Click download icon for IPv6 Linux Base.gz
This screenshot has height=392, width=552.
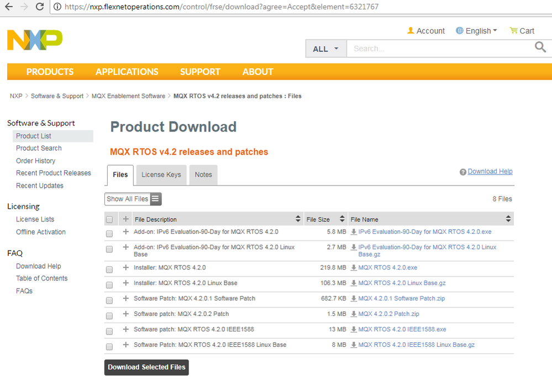click(354, 247)
